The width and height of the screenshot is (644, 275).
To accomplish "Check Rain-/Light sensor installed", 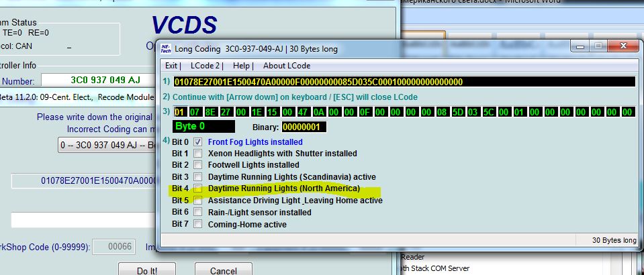I will [197, 212].
